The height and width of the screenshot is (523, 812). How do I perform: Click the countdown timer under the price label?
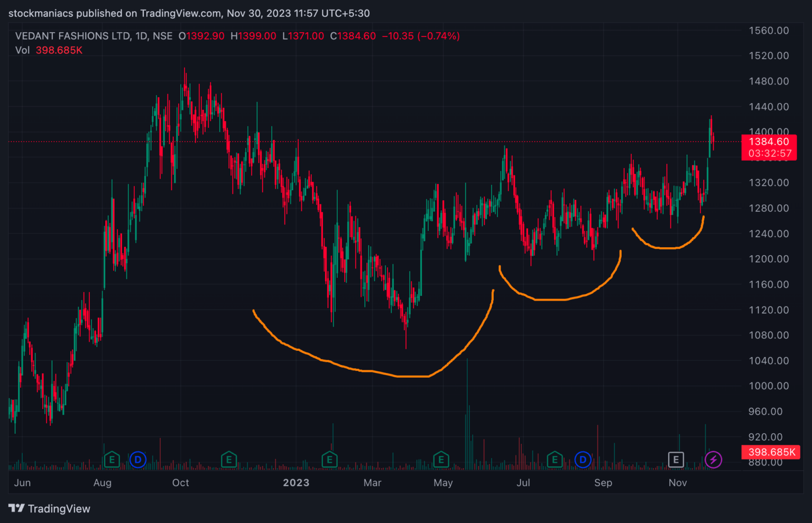coord(769,152)
